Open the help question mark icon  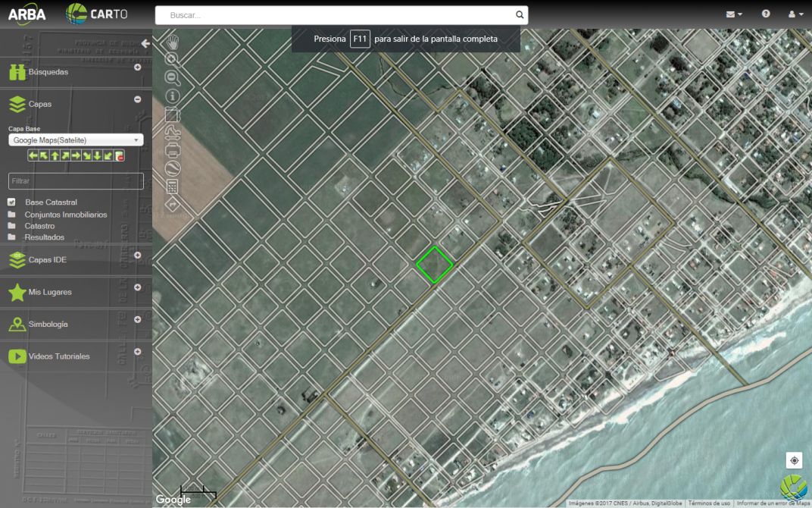(766, 14)
